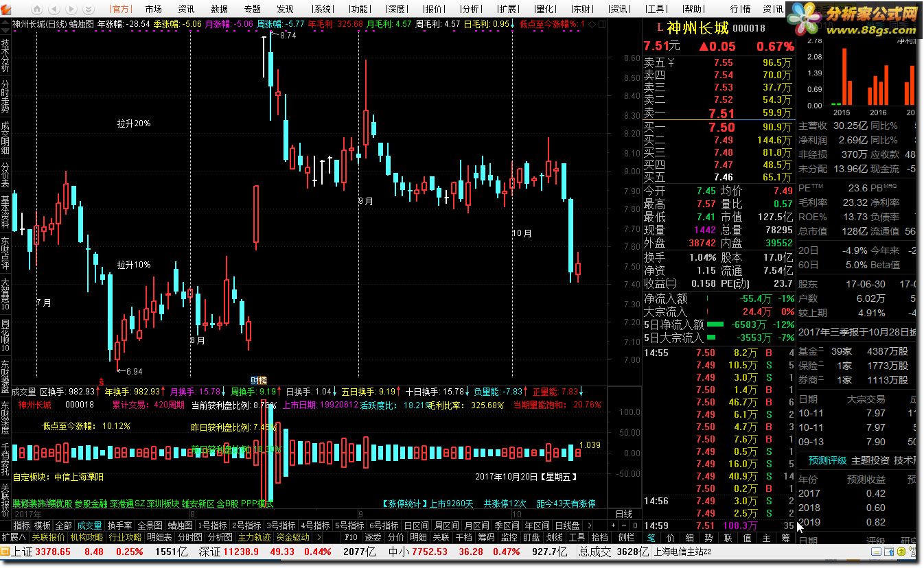Viewport: 924px width, 568px height.
Task: Expand the 扩展∧ bottom menu
Action: [14, 537]
